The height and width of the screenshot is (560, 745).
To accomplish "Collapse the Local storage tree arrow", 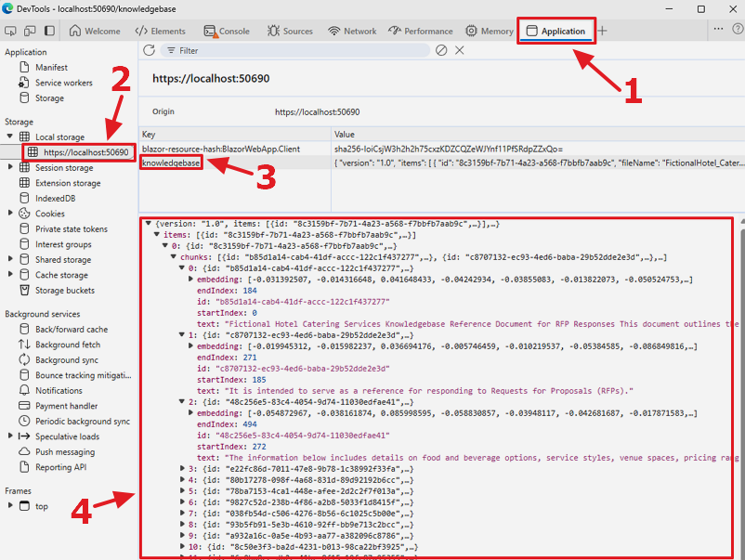I will 9,137.
